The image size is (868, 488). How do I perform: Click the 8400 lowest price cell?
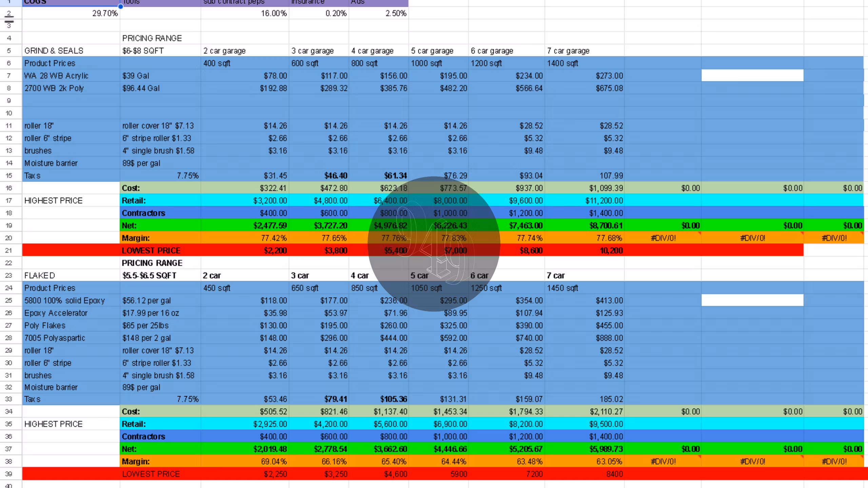(x=585, y=474)
